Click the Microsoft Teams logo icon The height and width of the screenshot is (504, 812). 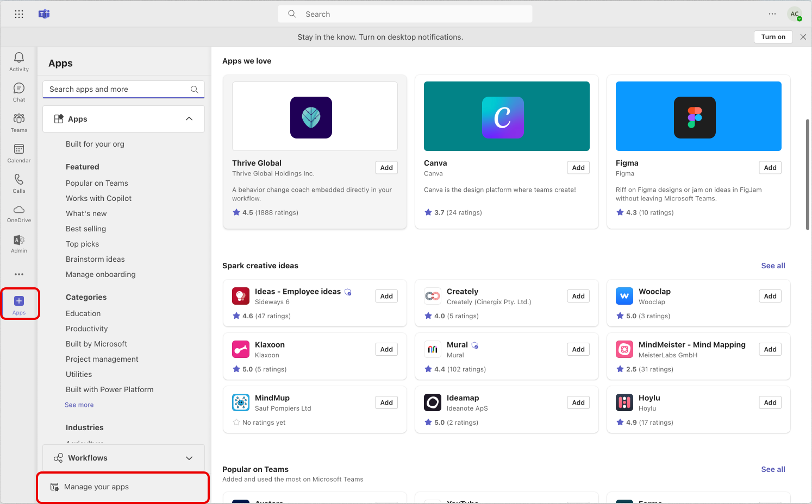pyautogui.click(x=44, y=14)
